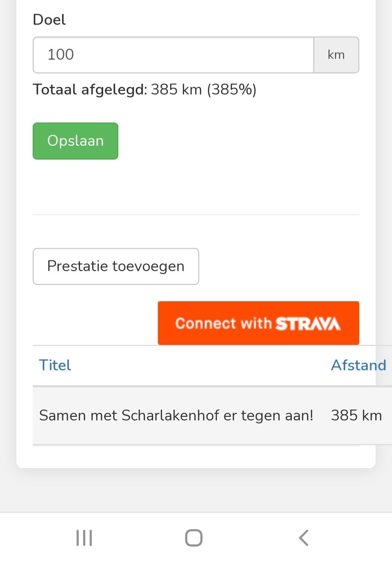Viewport: 392px width, 564px height.
Task: Click the 100 value inside goal field
Action: [x=61, y=55]
